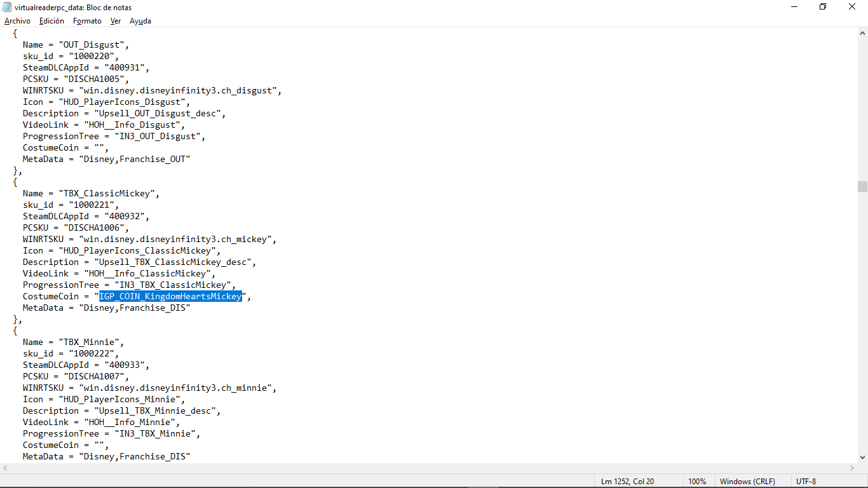Image resolution: width=868 pixels, height=488 pixels.
Task: Click the Description line Upsell_OUT_Disgust_desc
Action: click(125, 114)
